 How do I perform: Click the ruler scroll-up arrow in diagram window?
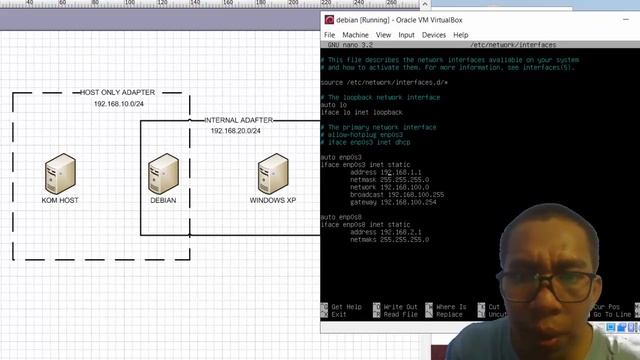click(x=425, y=4)
